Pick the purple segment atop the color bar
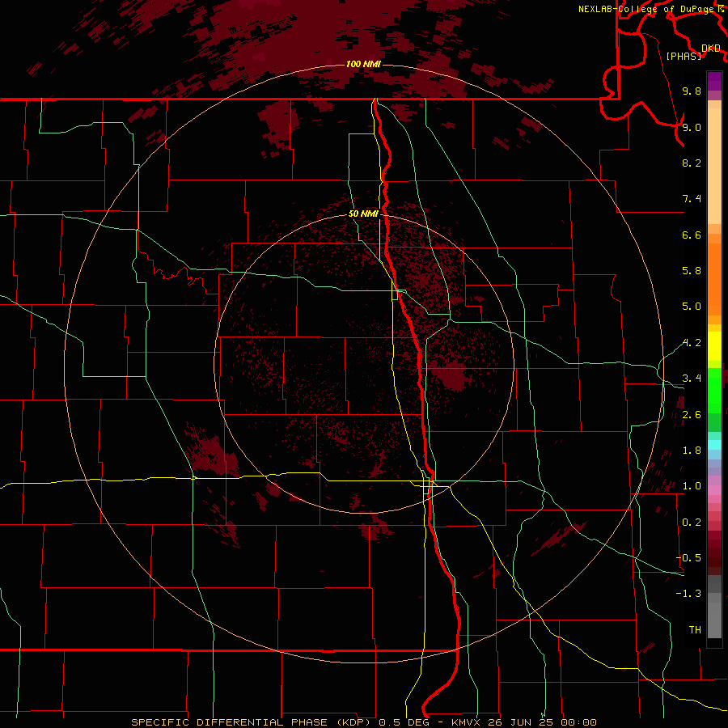The image size is (728, 728). [x=714, y=81]
